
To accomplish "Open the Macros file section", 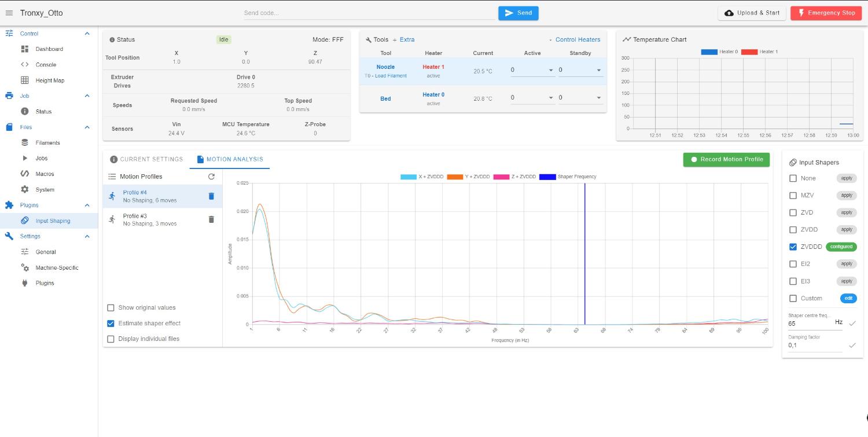I will tap(45, 174).
